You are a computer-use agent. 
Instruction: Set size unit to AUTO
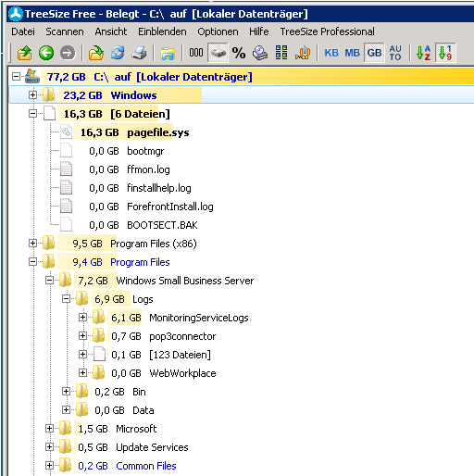(x=395, y=53)
